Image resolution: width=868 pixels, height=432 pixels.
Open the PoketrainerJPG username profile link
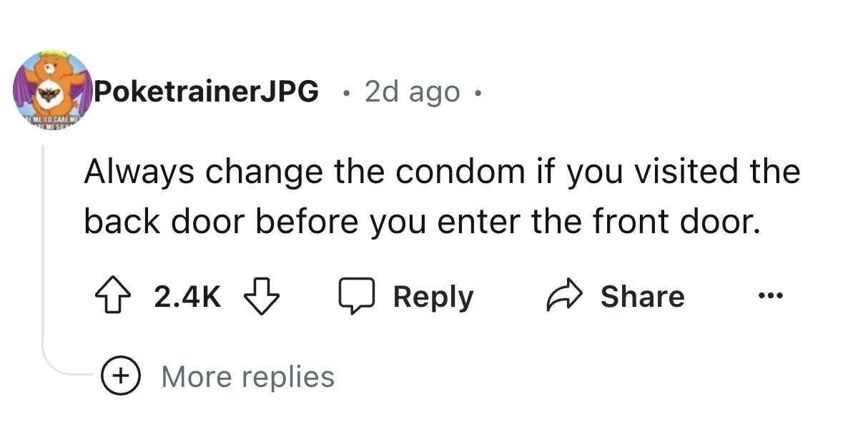[x=206, y=92]
